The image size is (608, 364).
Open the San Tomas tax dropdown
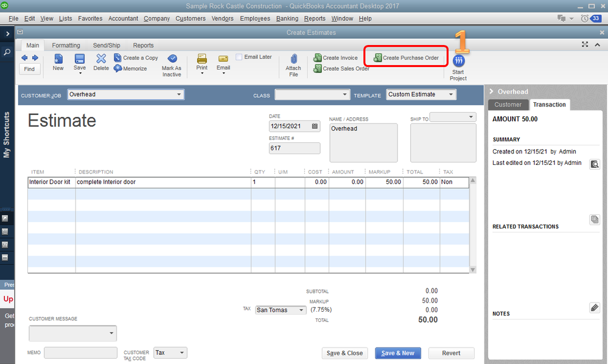coord(301,310)
